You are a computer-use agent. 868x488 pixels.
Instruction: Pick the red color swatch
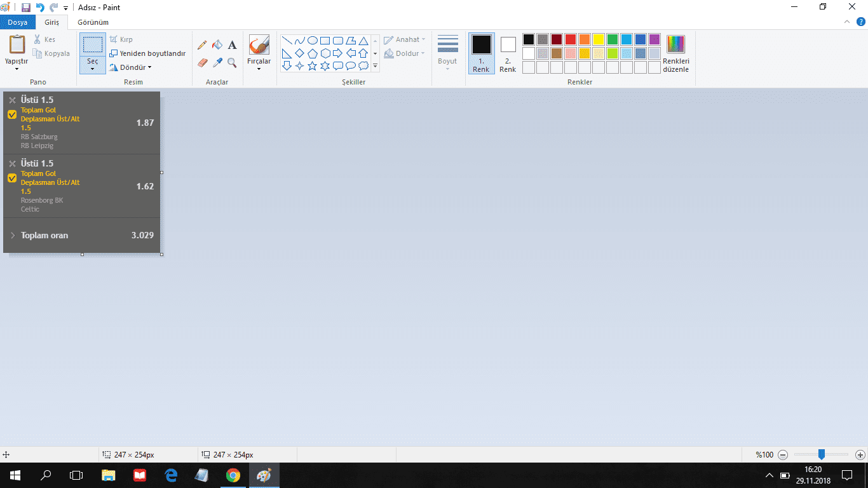pos(571,39)
